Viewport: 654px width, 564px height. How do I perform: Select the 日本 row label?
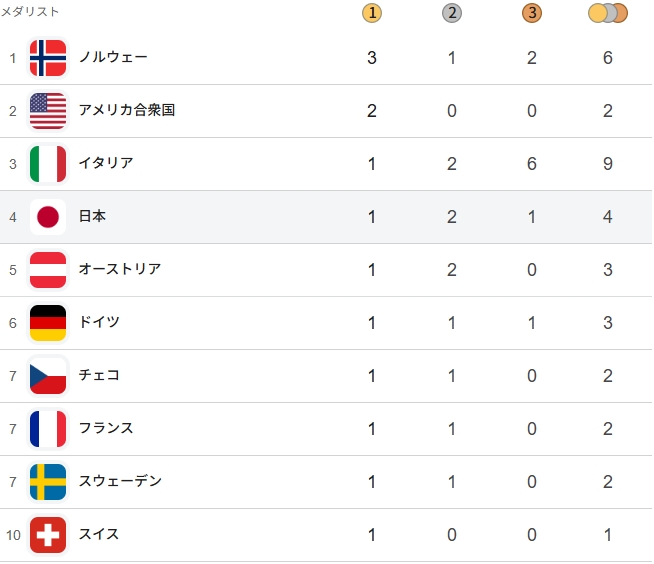click(92, 217)
